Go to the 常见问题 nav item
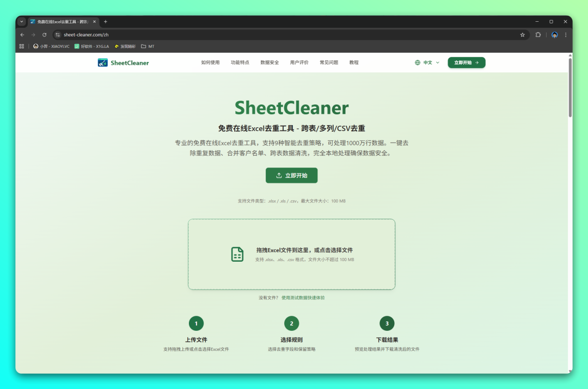This screenshot has width=588, height=389. 329,63
